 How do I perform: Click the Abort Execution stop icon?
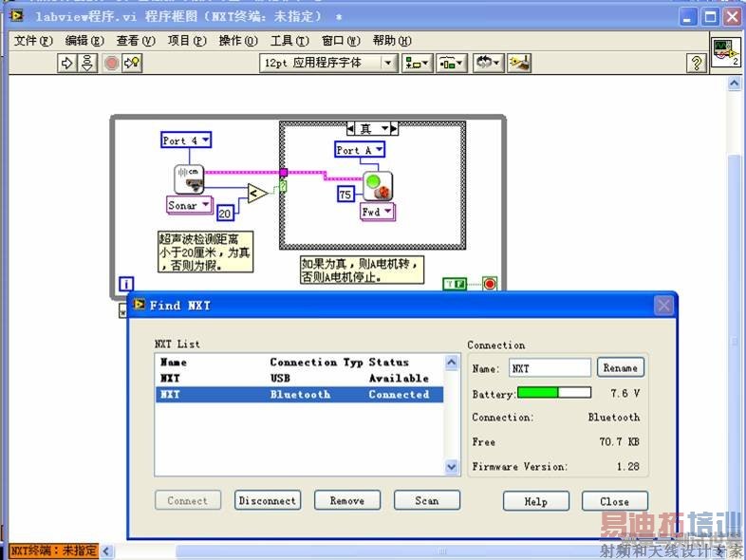click(x=111, y=63)
